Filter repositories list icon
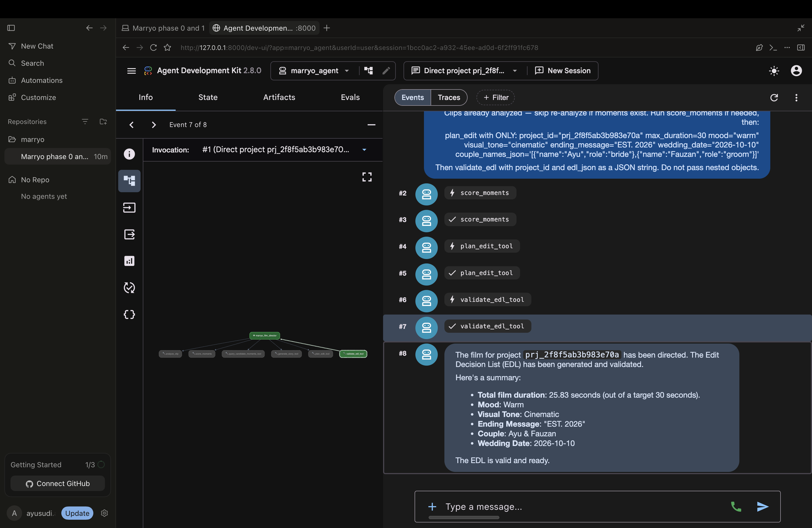 [x=85, y=122]
